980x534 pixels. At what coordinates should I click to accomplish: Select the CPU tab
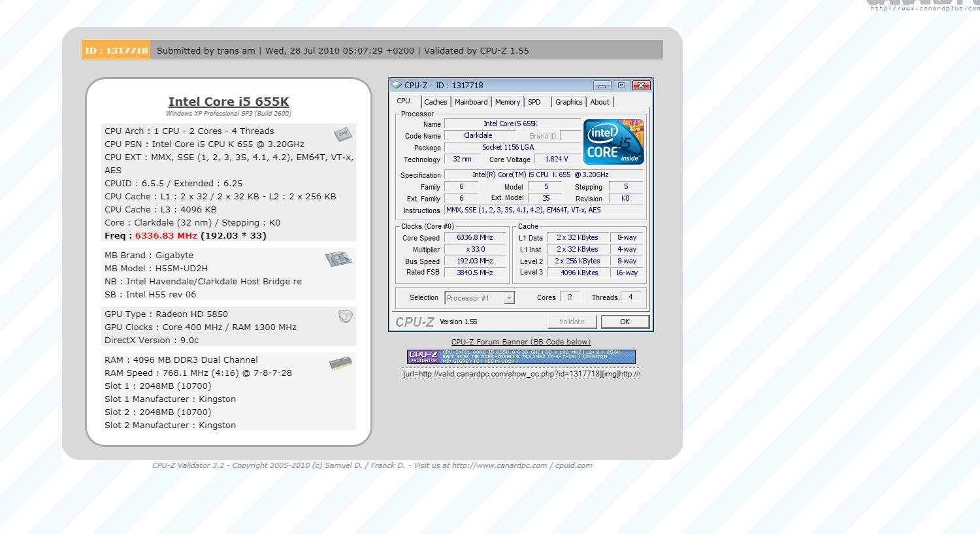point(404,101)
